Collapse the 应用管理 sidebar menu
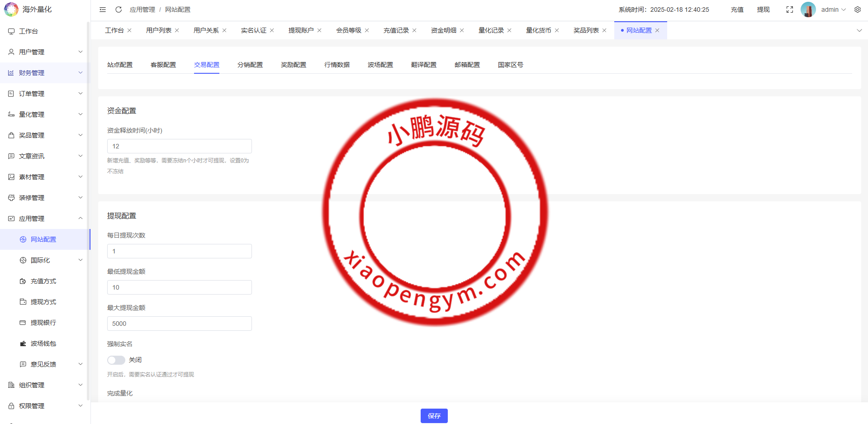868x424 pixels. click(x=45, y=219)
